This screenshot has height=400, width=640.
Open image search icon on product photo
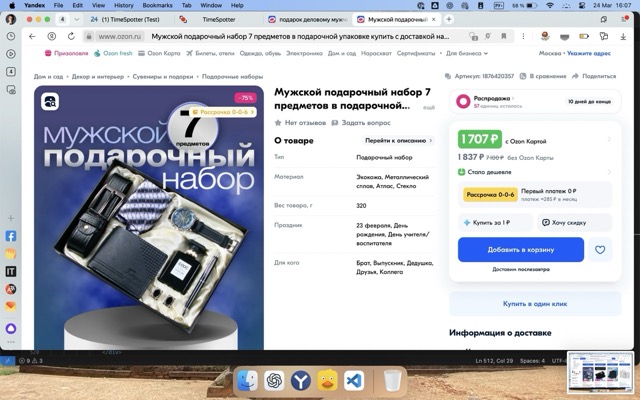point(50,101)
